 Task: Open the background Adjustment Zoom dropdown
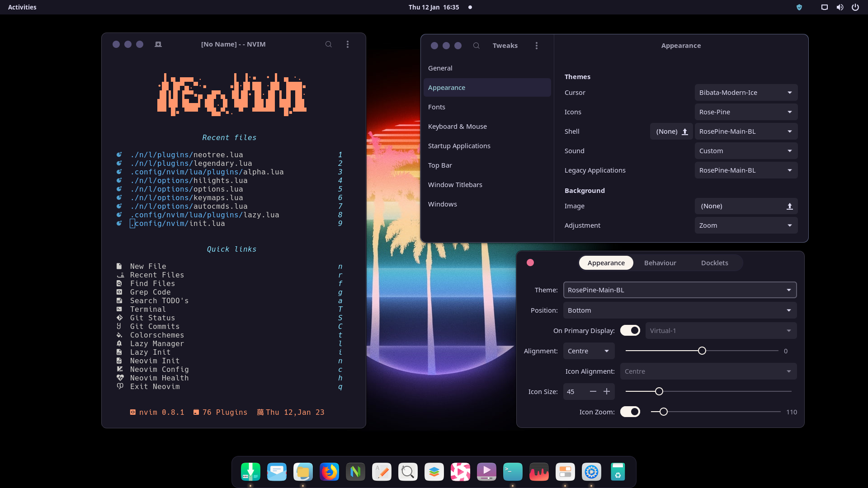point(746,225)
